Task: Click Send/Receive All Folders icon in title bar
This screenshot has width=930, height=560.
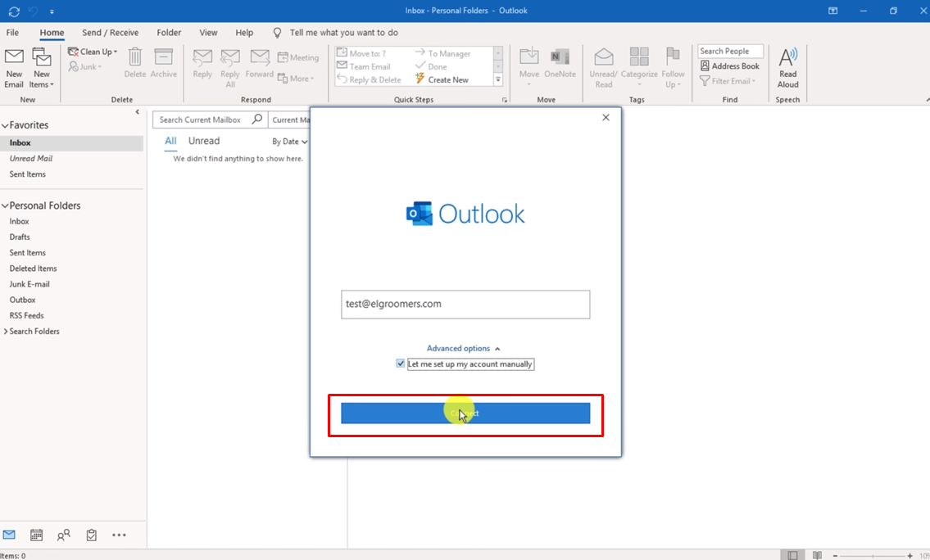Action: pyautogui.click(x=14, y=11)
